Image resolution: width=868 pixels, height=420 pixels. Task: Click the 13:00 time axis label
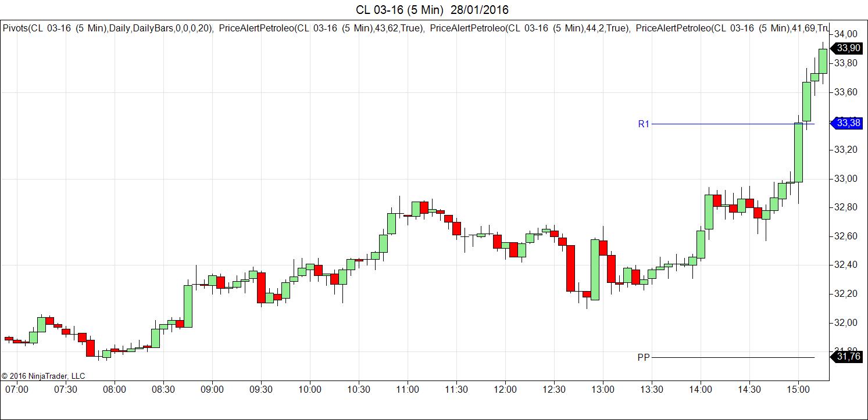point(603,389)
